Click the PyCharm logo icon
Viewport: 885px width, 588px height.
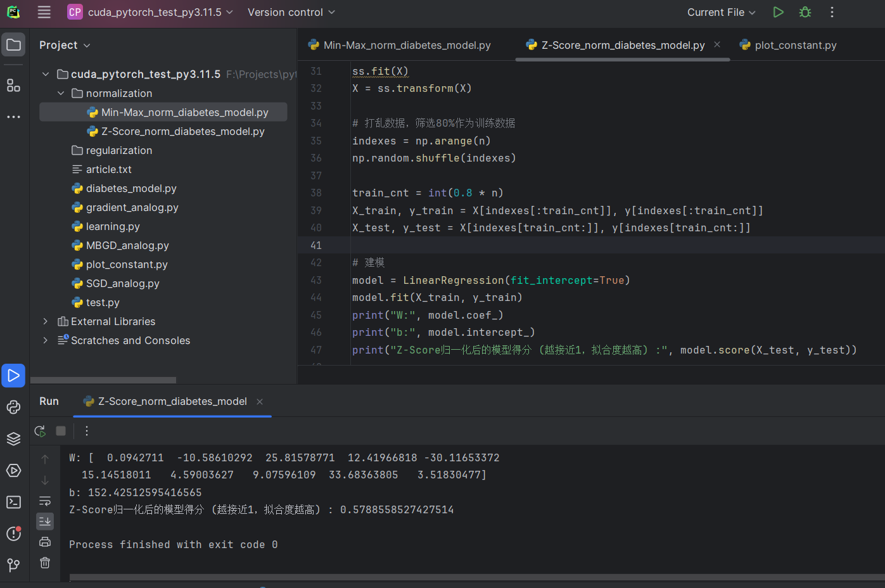point(13,12)
